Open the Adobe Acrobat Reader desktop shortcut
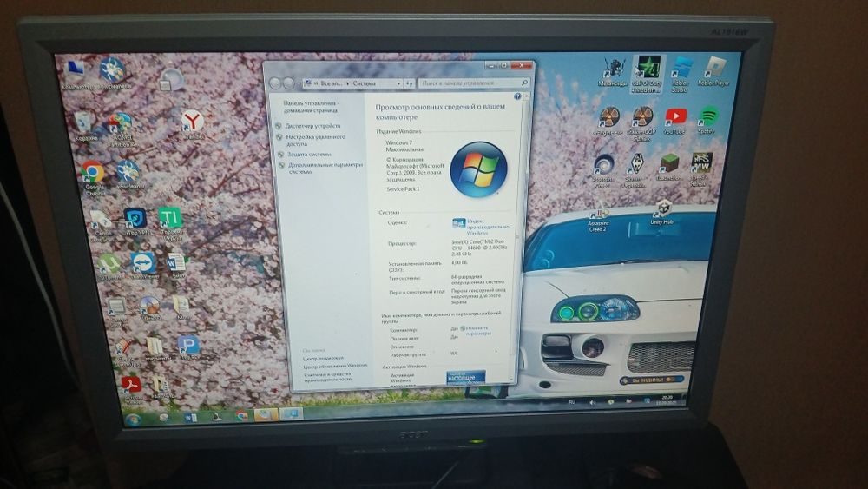 (132, 389)
